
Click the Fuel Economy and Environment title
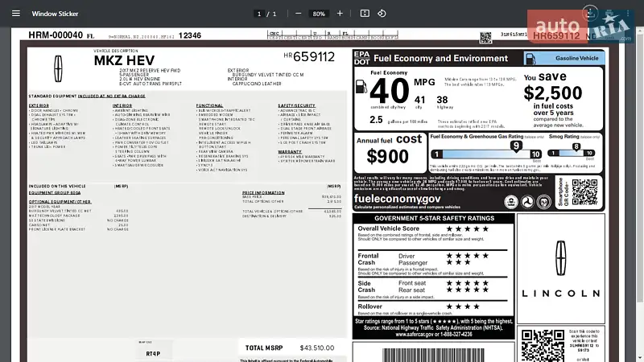tap(440, 58)
